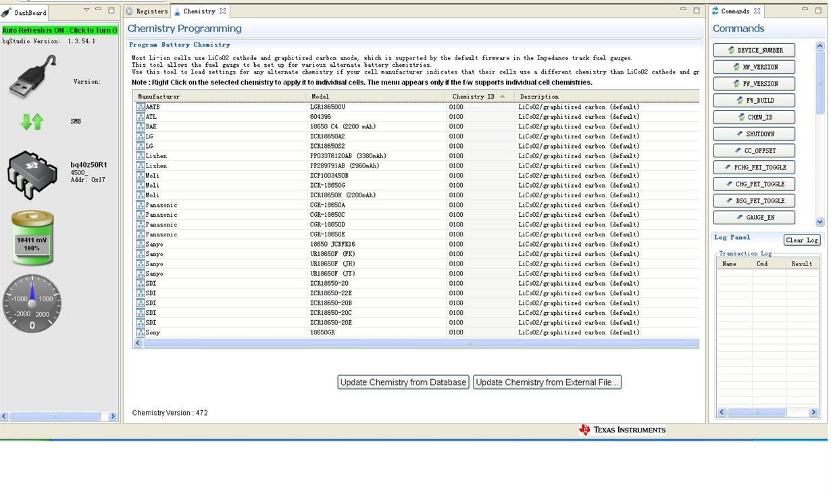831x504 pixels.
Task: Select the ICR18650S2 row
Action: (x=416, y=146)
